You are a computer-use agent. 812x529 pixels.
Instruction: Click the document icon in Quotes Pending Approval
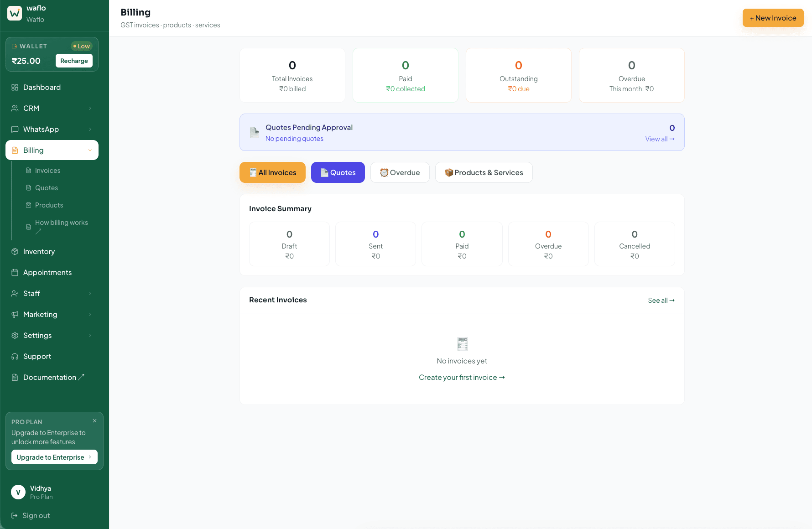point(255,133)
